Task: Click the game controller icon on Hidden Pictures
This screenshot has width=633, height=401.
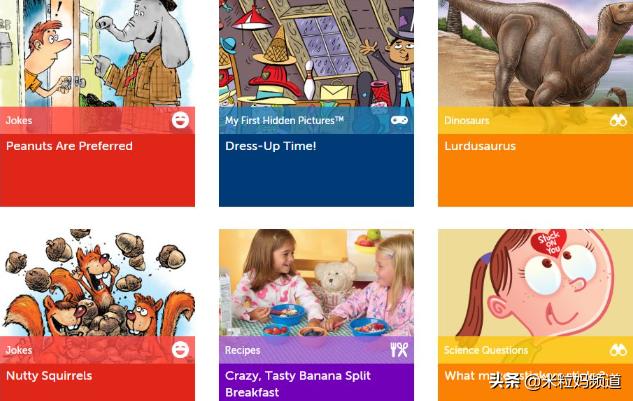Action: click(x=399, y=120)
